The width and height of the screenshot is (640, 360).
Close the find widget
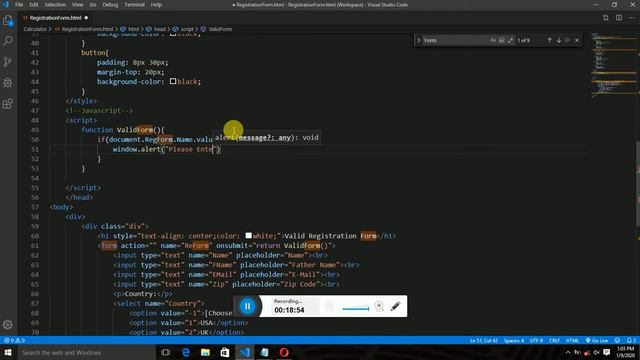point(577,40)
